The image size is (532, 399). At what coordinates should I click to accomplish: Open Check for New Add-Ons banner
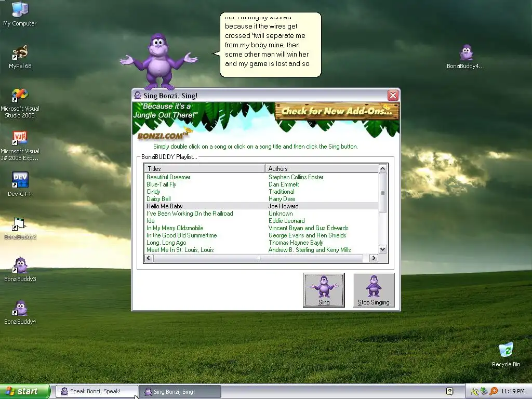click(337, 111)
